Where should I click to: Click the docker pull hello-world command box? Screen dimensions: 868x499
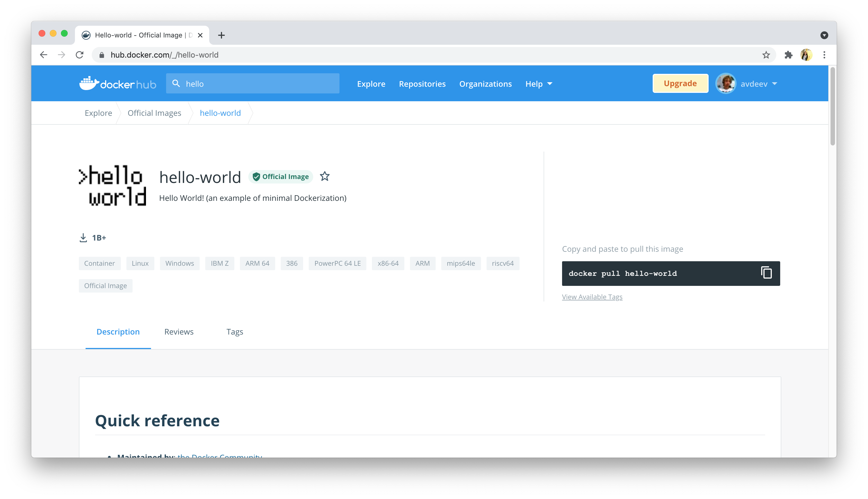671,273
